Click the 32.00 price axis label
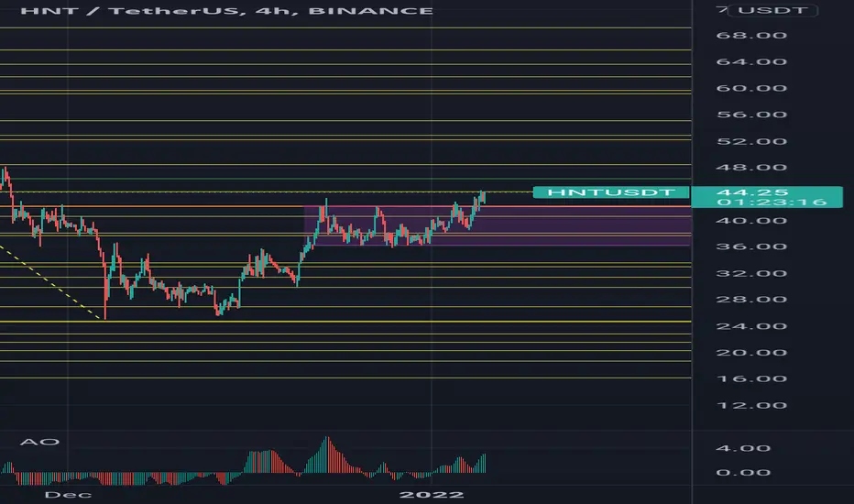The image size is (854, 504). pyautogui.click(x=751, y=273)
